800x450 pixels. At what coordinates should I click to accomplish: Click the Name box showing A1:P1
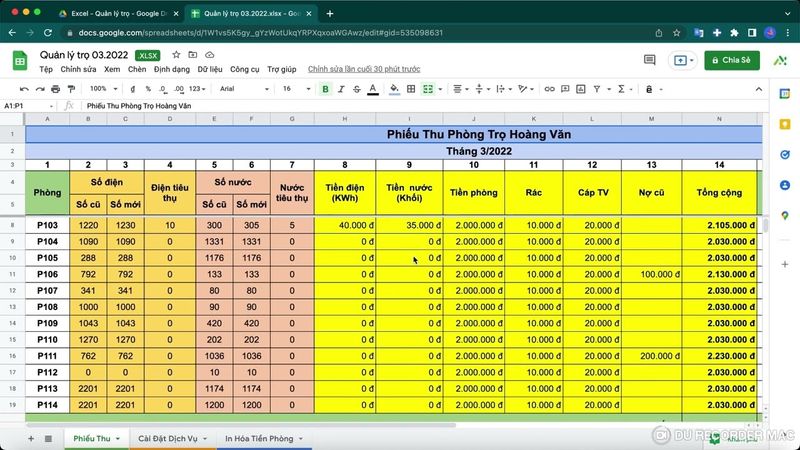pos(28,106)
